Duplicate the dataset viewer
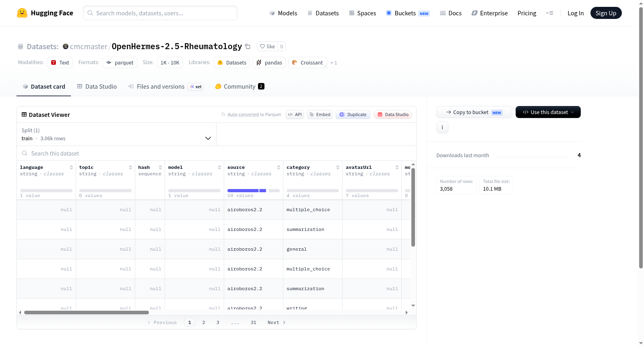Viewport: 644px width, 347px height. coord(353,114)
